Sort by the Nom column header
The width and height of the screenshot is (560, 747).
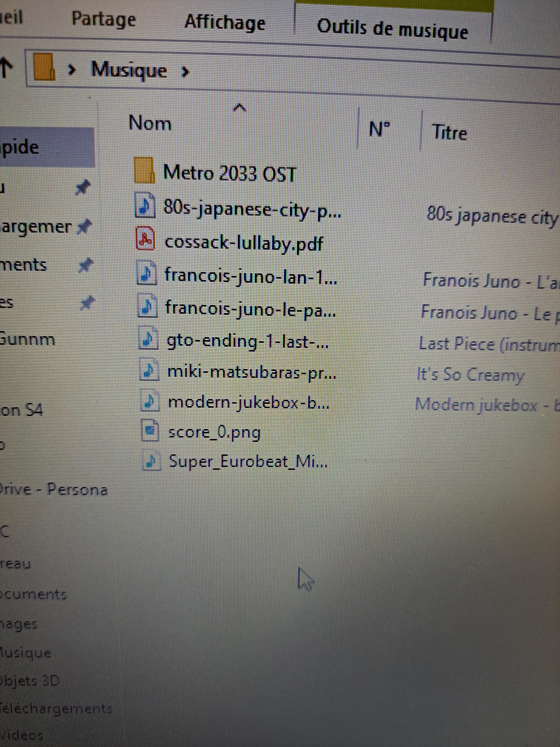tap(150, 123)
